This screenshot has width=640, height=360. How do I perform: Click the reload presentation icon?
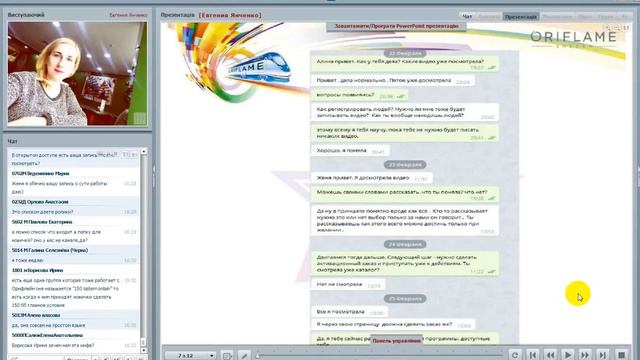pos(515,355)
